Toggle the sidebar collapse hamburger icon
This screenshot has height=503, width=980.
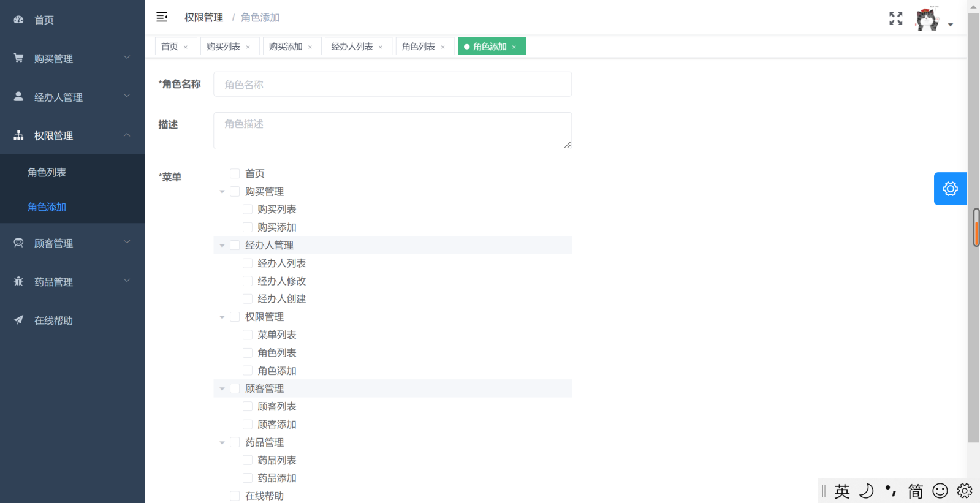click(162, 17)
